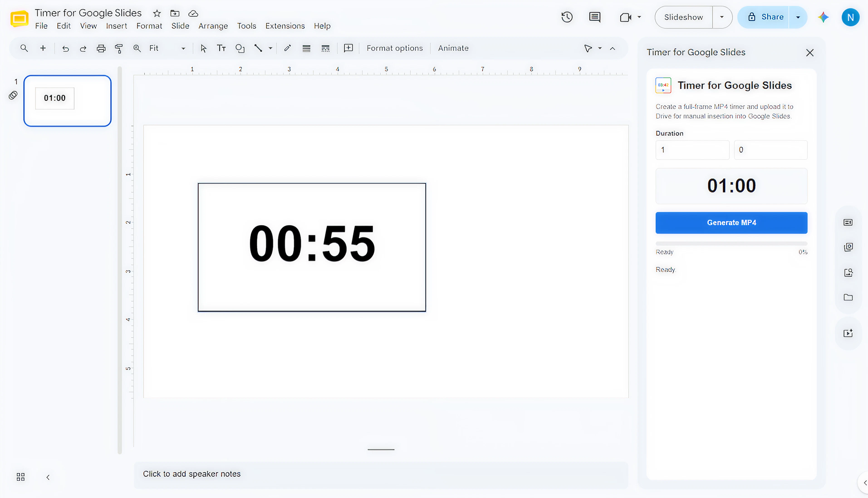Click the add comment toolbar icon
Viewport: 868px width, 498px height.
pyautogui.click(x=348, y=48)
